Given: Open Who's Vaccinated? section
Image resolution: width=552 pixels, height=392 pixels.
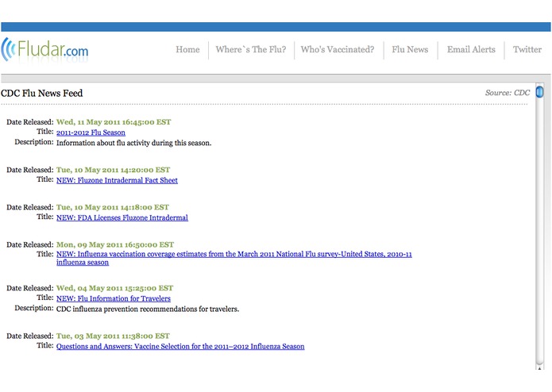Looking at the screenshot, I should click(x=338, y=49).
